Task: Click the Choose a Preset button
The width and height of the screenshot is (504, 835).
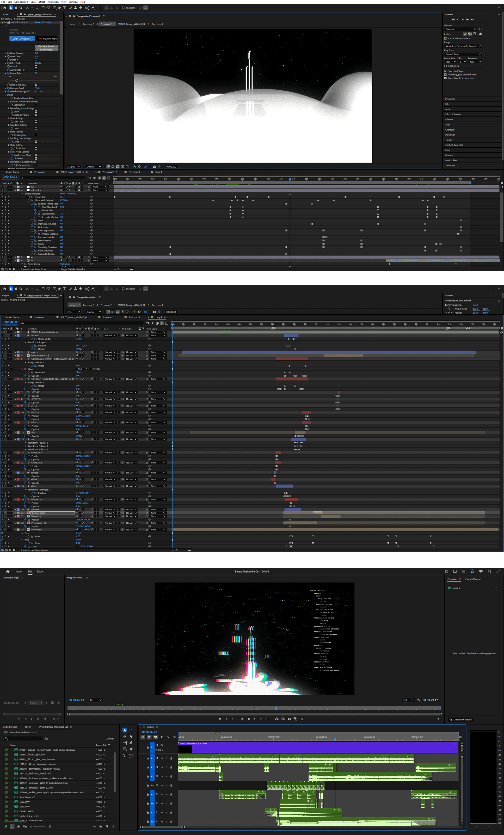Action: (46, 46)
